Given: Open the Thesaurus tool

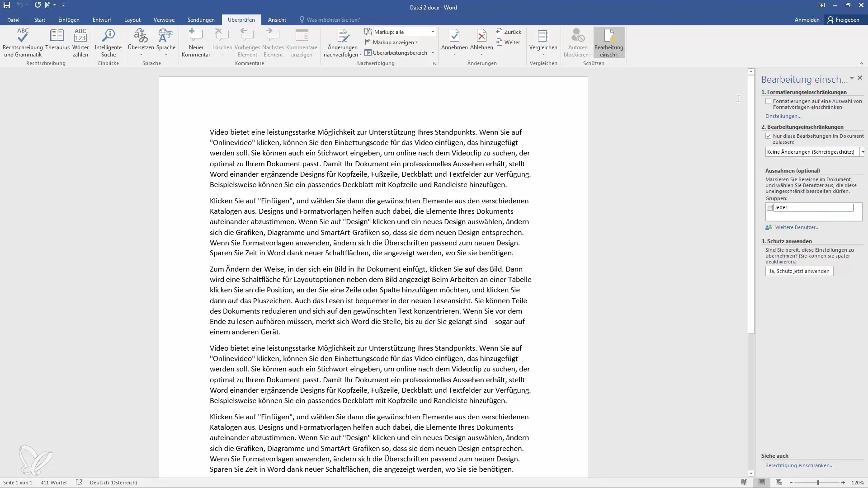Looking at the screenshot, I should click(57, 39).
